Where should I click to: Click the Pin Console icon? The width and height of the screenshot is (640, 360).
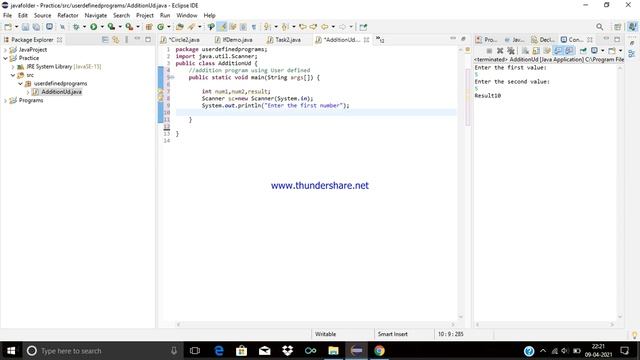click(583, 51)
